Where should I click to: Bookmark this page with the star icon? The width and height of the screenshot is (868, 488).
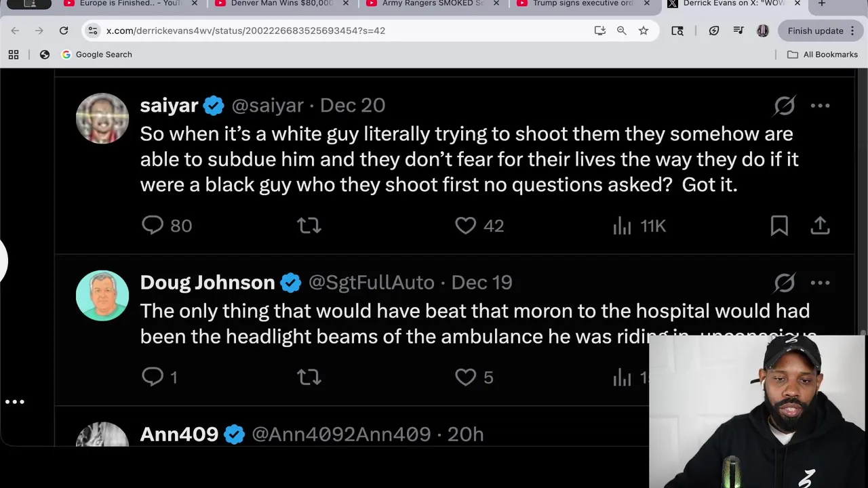[x=644, y=30]
